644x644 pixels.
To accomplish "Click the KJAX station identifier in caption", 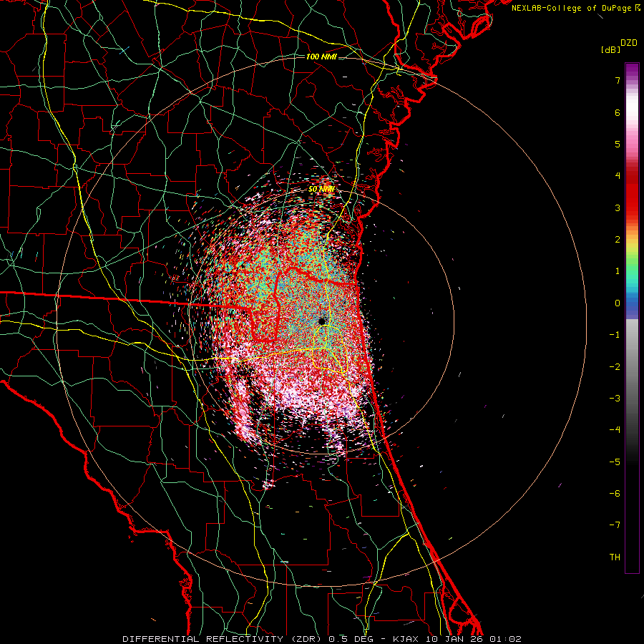I will 407,639.
